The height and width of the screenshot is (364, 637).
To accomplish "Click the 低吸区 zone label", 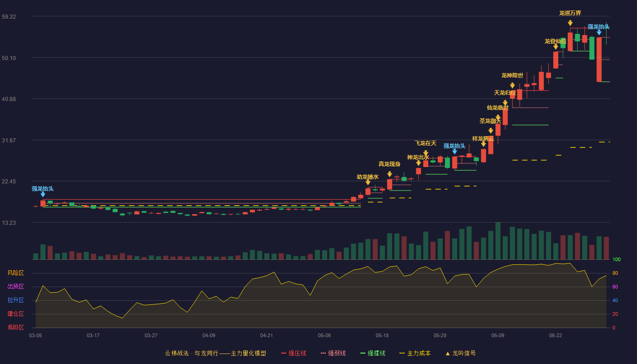I will click(x=15, y=327).
